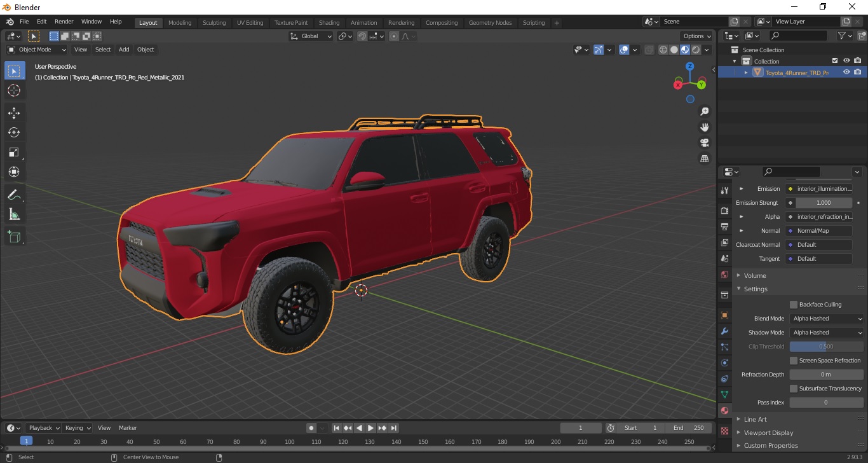Open Shadow Mode Alpha Hashed dropdown
The width and height of the screenshot is (868, 463).
[x=827, y=333]
